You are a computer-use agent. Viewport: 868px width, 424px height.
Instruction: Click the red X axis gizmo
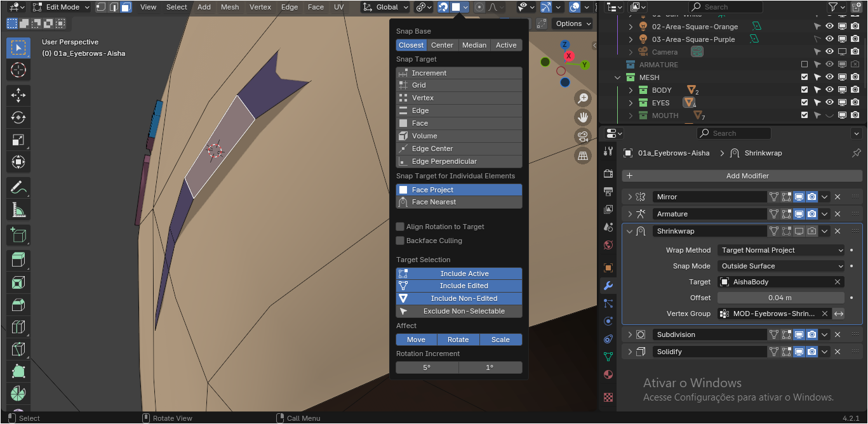[x=569, y=56]
